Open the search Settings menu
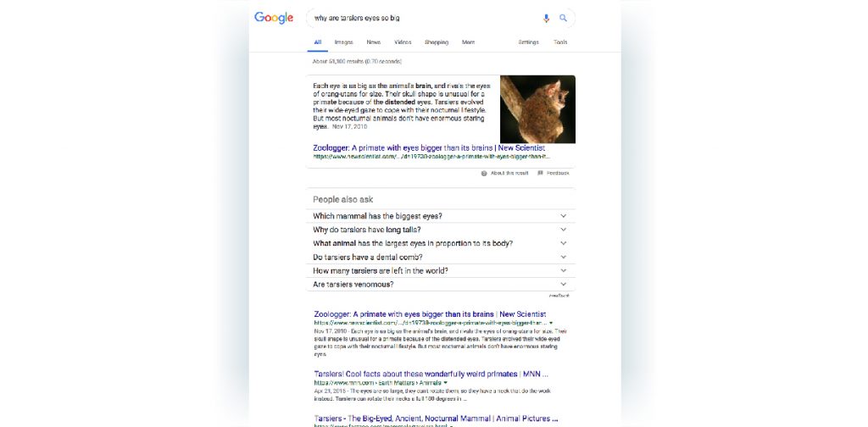The width and height of the screenshot is (868, 427). (x=529, y=42)
